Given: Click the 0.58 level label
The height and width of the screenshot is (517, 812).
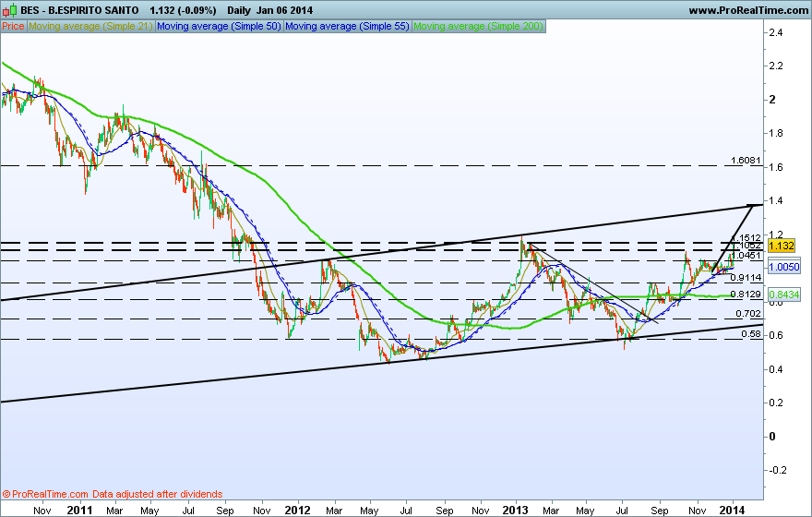Looking at the screenshot, I should pos(751,334).
